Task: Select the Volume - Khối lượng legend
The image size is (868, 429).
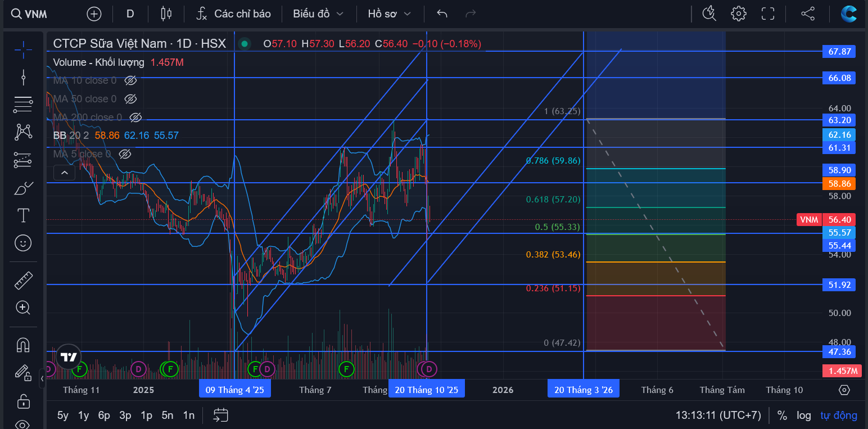Action: pos(98,62)
